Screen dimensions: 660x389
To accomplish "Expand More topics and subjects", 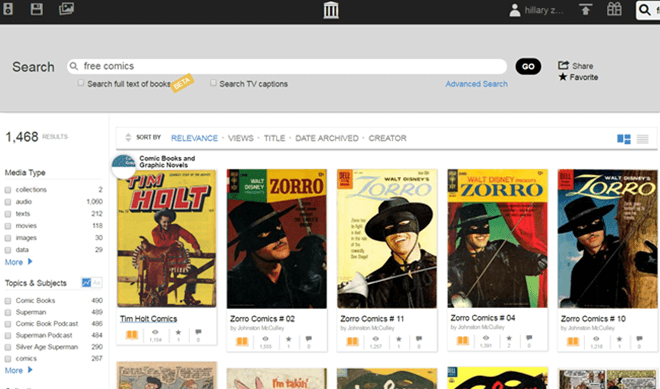I will (19, 370).
